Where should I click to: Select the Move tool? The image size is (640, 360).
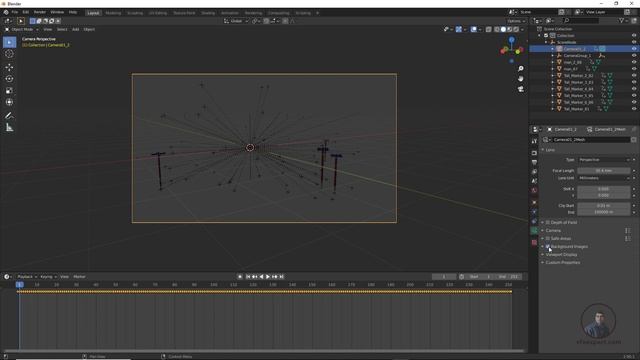coord(9,67)
